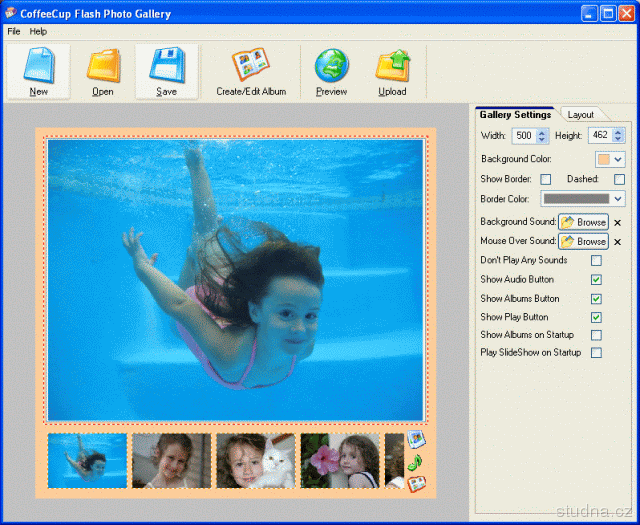Image resolution: width=640 pixels, height=525 pixels.
Task: Browse for a Background Sound file
Action: [x=583, y=222]
